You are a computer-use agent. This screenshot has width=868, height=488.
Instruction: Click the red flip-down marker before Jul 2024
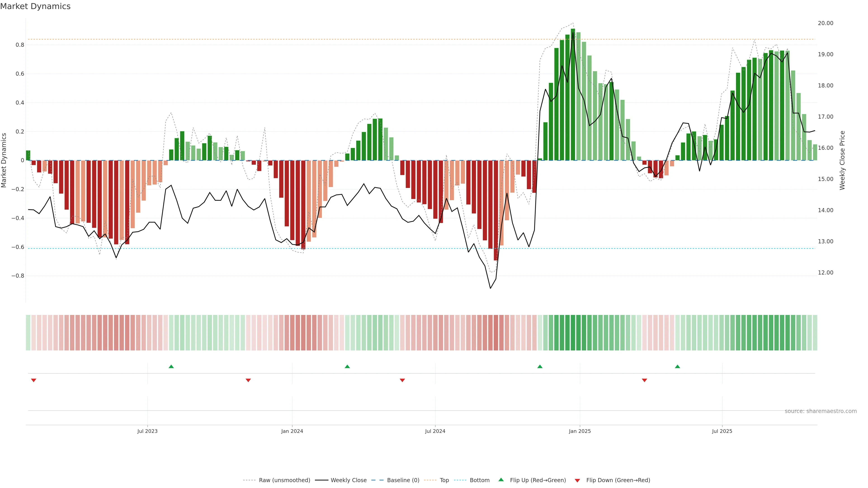[402, 380]
